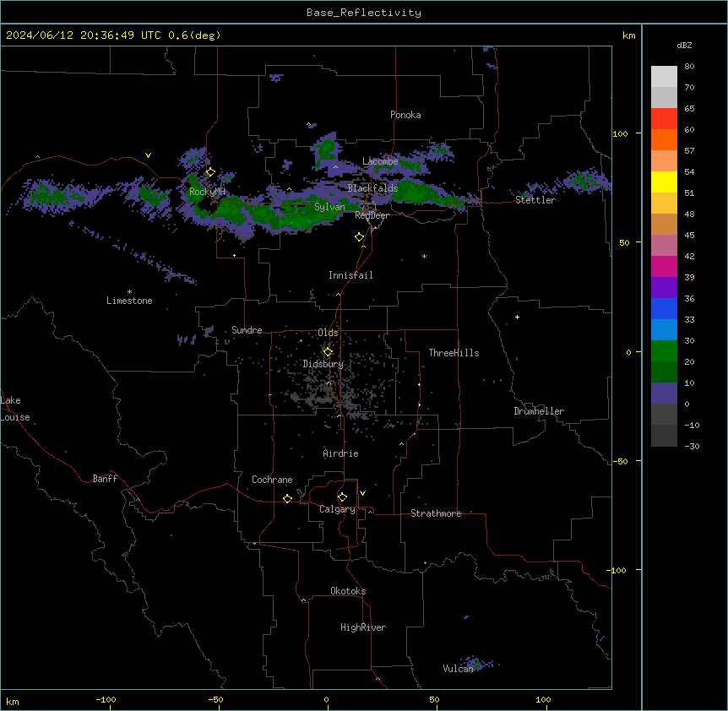Click the vertical axis 100 km tick label

(620, 134)
